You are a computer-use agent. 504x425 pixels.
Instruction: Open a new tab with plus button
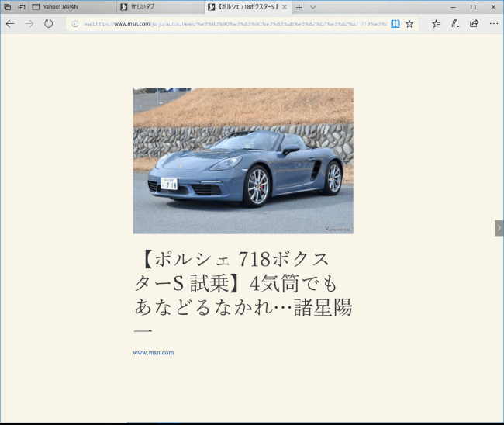299,7
